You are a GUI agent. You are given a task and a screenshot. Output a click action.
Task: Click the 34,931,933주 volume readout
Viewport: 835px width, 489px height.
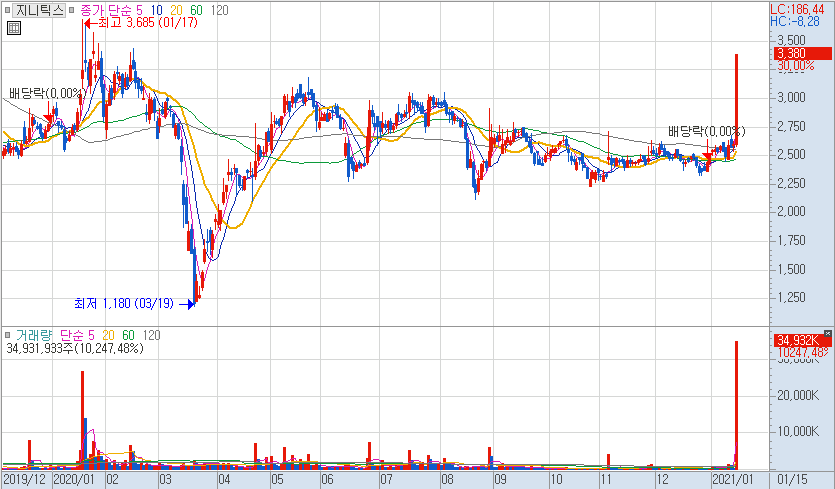(75, 348)
